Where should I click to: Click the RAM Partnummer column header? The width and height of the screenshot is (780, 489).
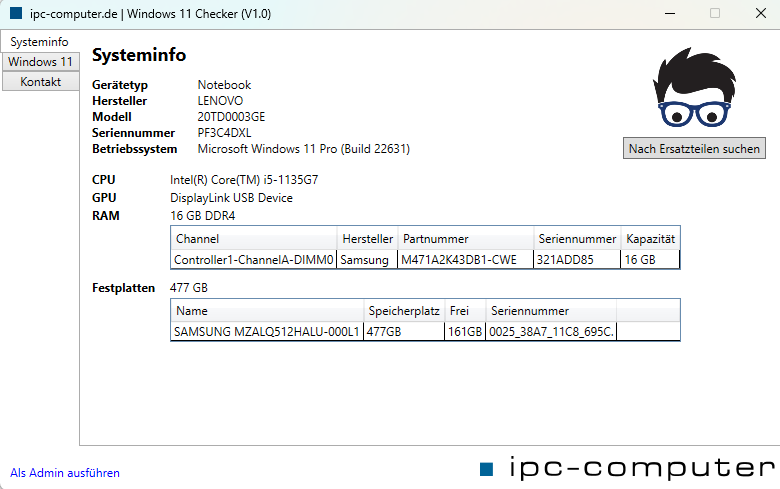click(x=466, y=239)
